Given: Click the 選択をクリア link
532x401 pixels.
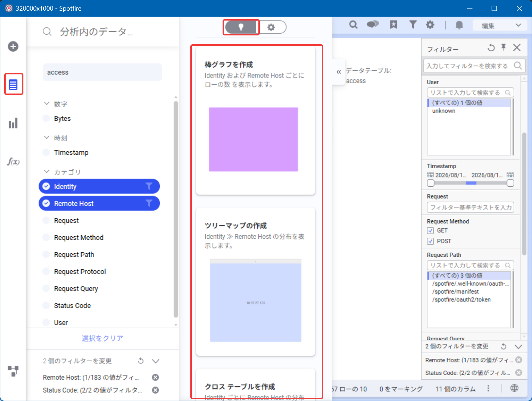Looking at the screenshot, I should [x=102, y=338].
